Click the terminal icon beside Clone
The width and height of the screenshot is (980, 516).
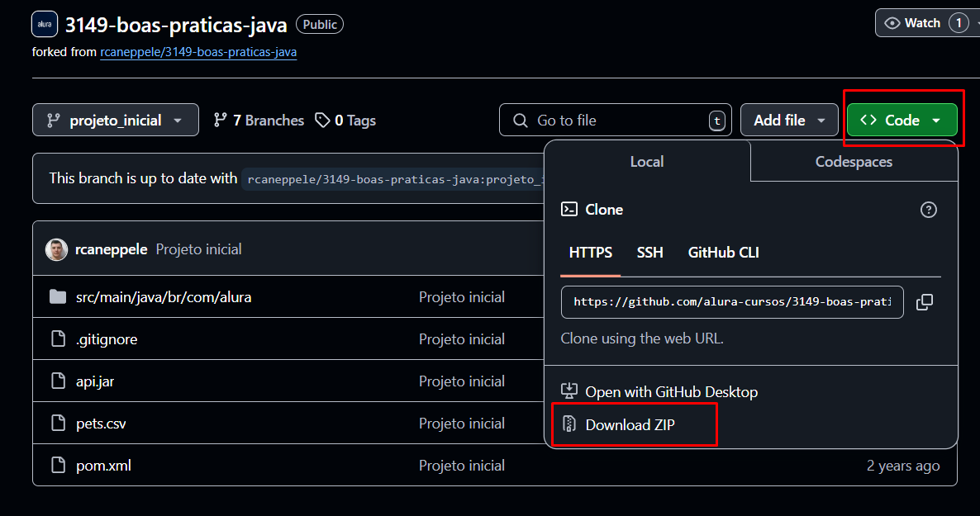568,209
